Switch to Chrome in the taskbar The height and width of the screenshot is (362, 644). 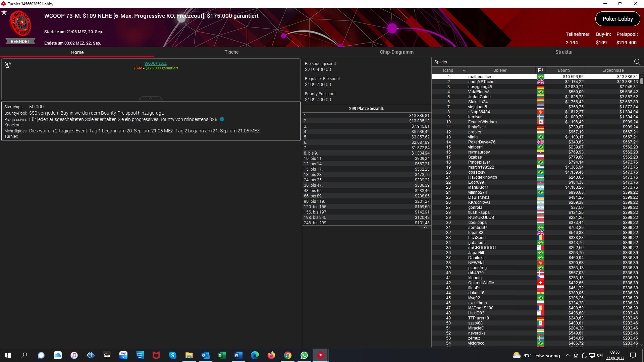[288, 355]
